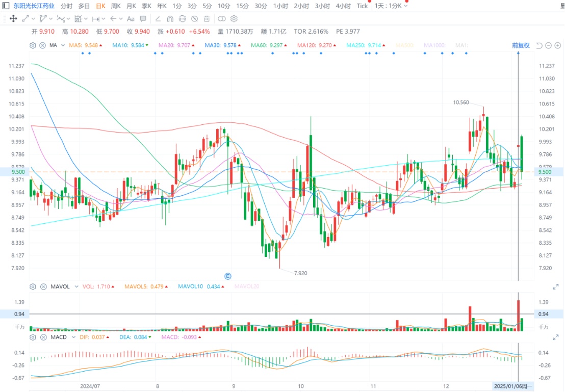This screenshot has width=565, height=392.
Task: Maximize the MAVOL volume panel
Action: [555, 287]
